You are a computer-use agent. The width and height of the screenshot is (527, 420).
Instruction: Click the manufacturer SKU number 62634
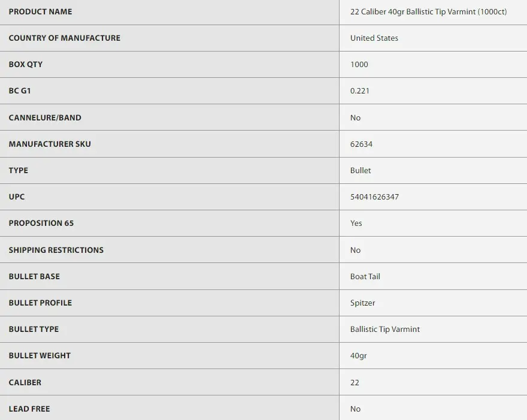tap(362, 144)
